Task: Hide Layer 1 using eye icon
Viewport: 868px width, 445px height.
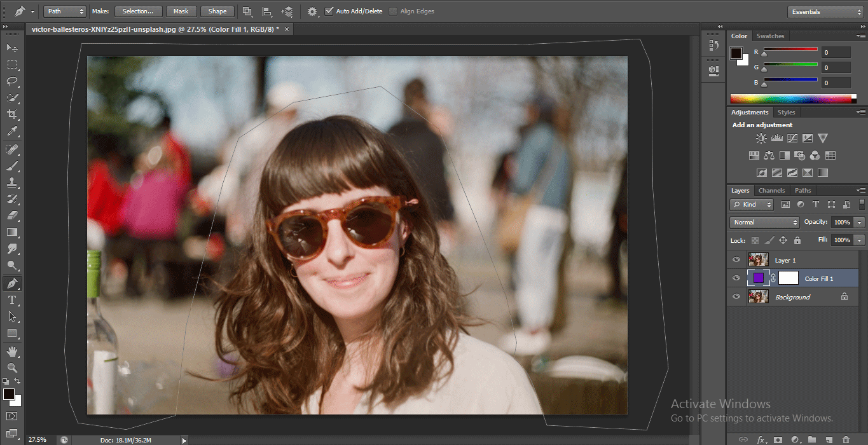Action: coord(736,260)
